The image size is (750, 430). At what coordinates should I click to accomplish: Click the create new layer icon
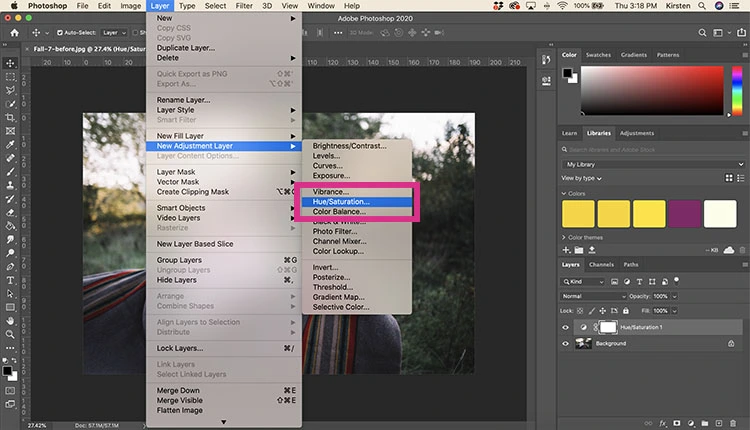click(718, 423)
